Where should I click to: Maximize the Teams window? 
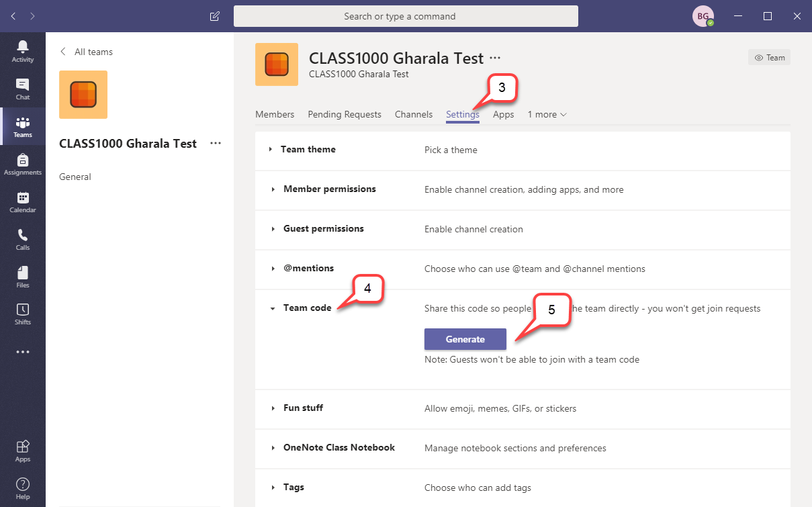click(x=768, y=16)
